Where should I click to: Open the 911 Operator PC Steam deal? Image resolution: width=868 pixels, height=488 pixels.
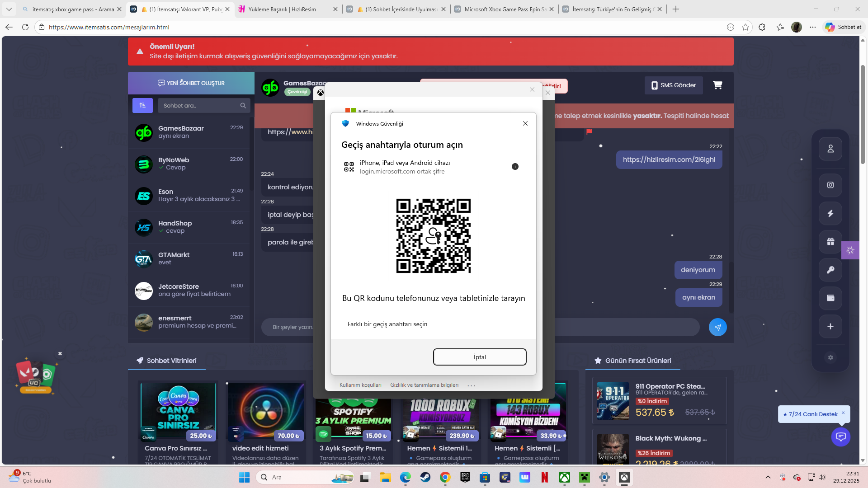[660, 401]
